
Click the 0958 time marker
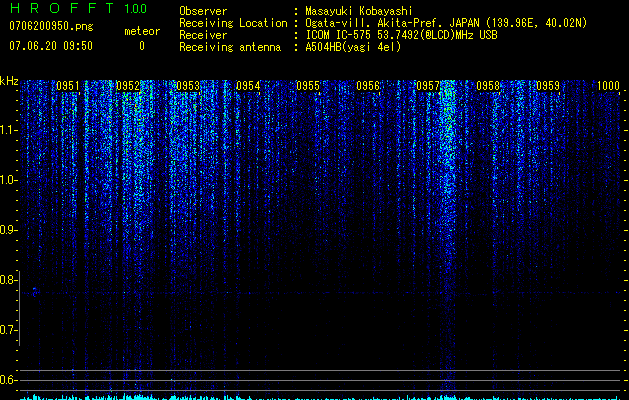[x=488, y=86]
